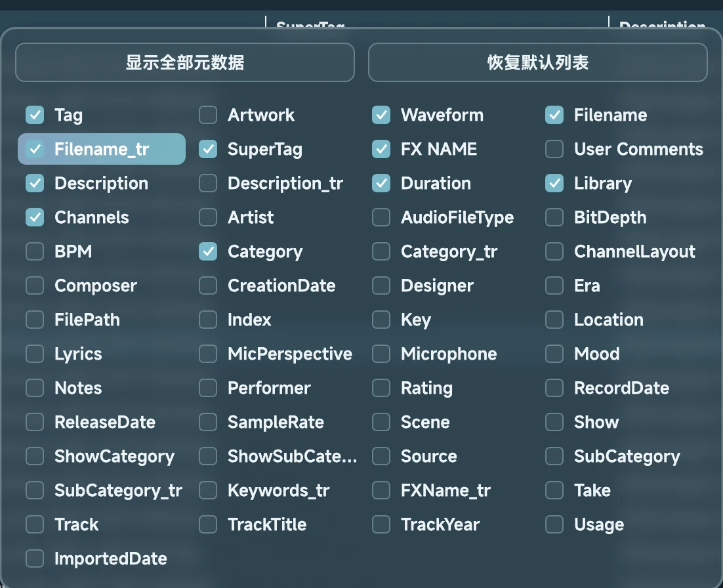Enable the Key column checkbox

pyautogui.click(x=381, y=320)
